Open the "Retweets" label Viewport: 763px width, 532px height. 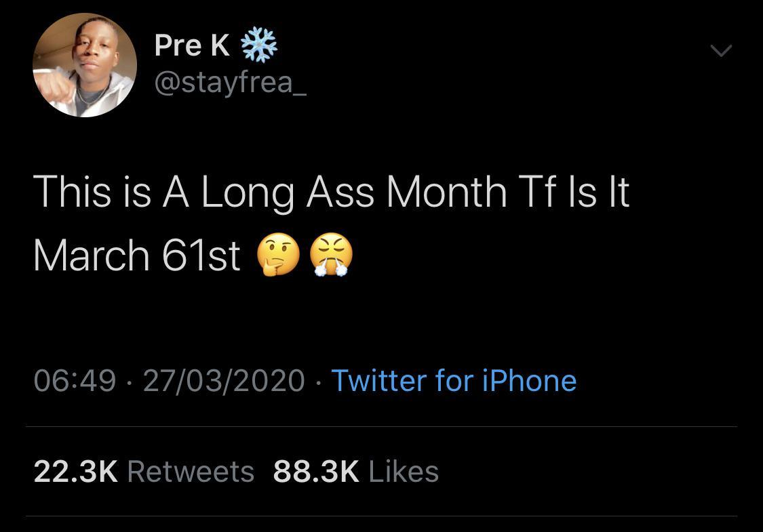click(x=191, y=472)
